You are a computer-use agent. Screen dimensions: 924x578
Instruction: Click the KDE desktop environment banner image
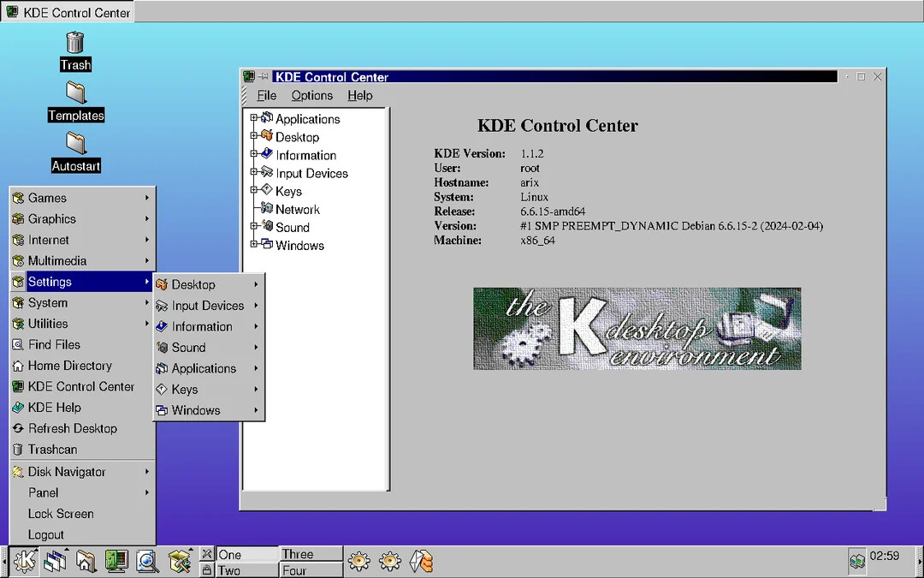[x=637, y=329]
